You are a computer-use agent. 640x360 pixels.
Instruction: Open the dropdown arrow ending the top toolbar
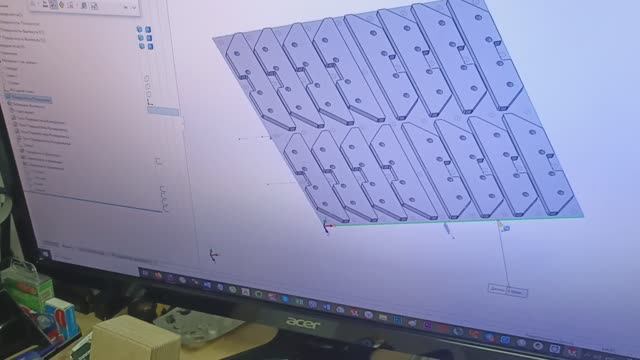(134, 7)
